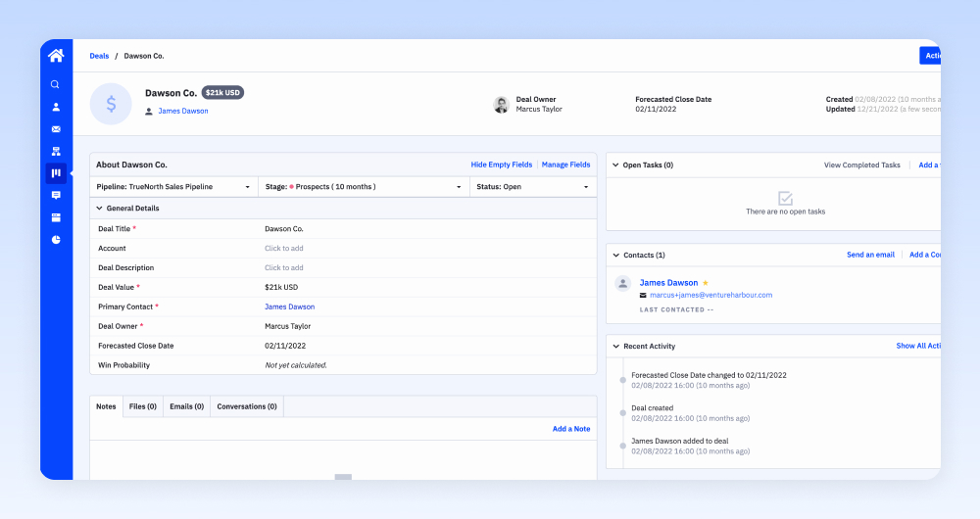Collapse the Recent Activity panel
Image resolution: width=980 pixels, height=519 pixels.
(615, 346)
